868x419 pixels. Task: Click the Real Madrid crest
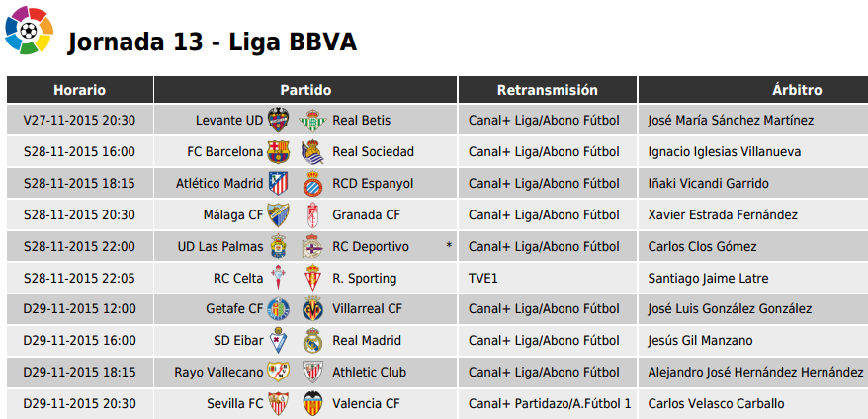tap(312, 341)
